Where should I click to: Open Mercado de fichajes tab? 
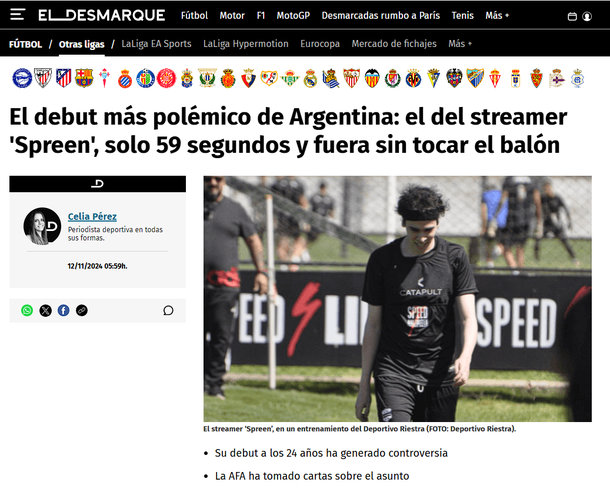[394, 44]
